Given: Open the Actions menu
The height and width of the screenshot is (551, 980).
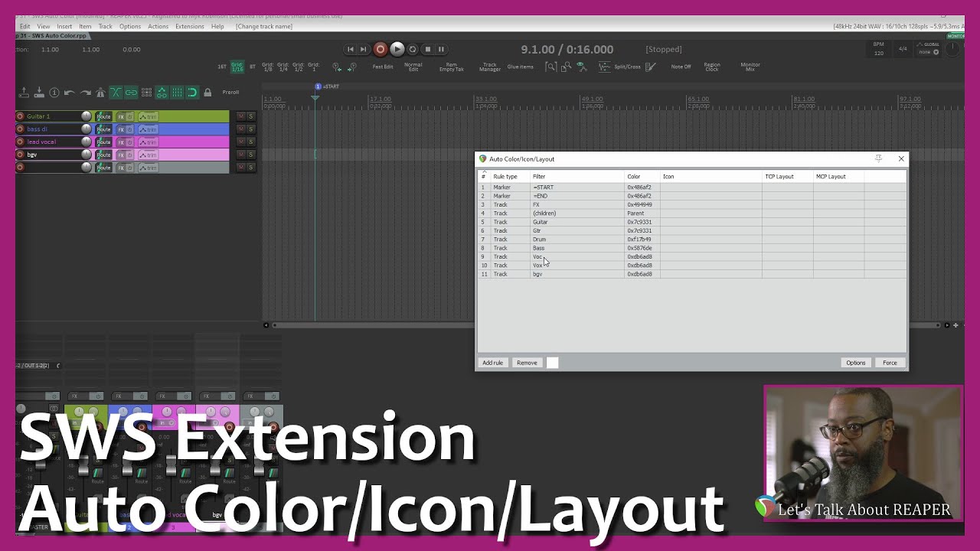Looking at the screenshot, I should click(x=158, y=26).
